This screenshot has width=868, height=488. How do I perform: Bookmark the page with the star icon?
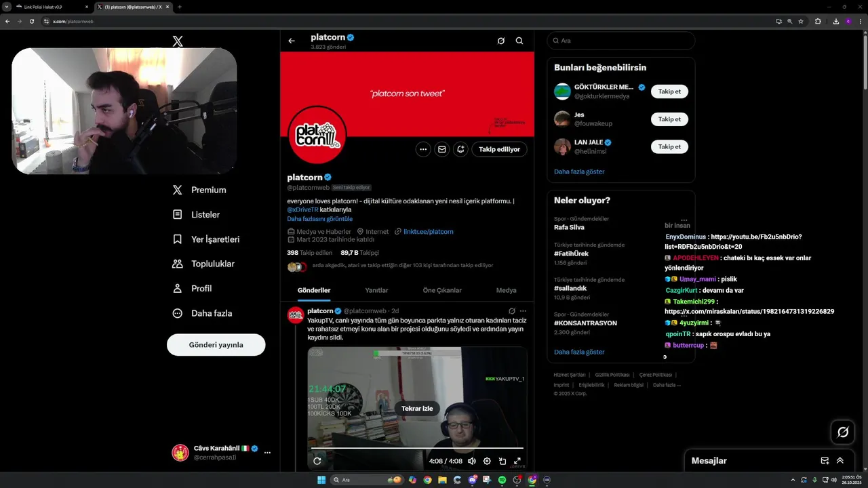[x=801, y=21]
